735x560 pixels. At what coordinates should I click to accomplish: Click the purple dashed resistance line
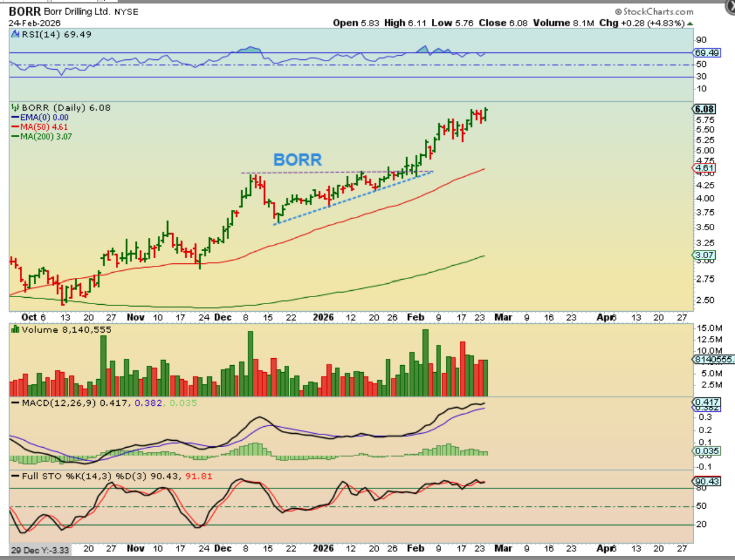(338, 172)
